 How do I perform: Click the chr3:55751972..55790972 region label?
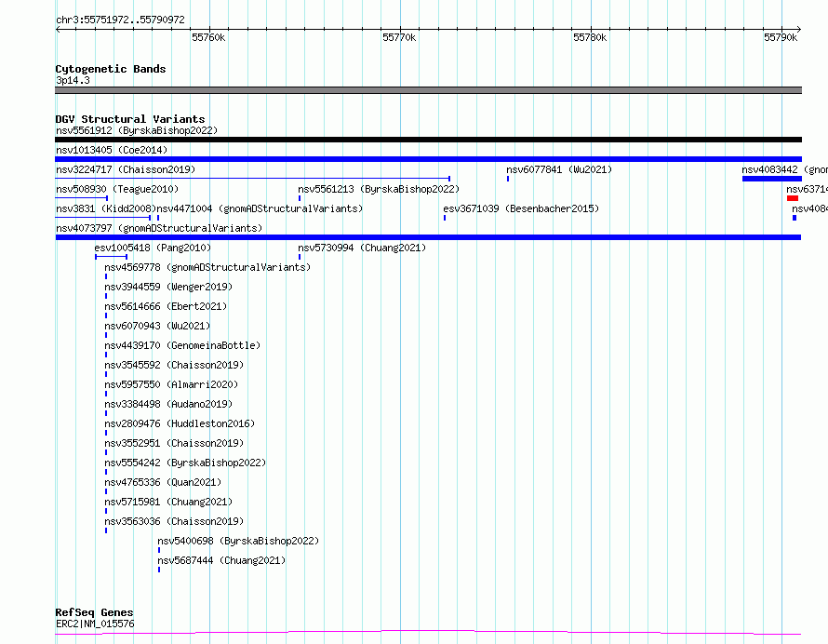[120, 20]
